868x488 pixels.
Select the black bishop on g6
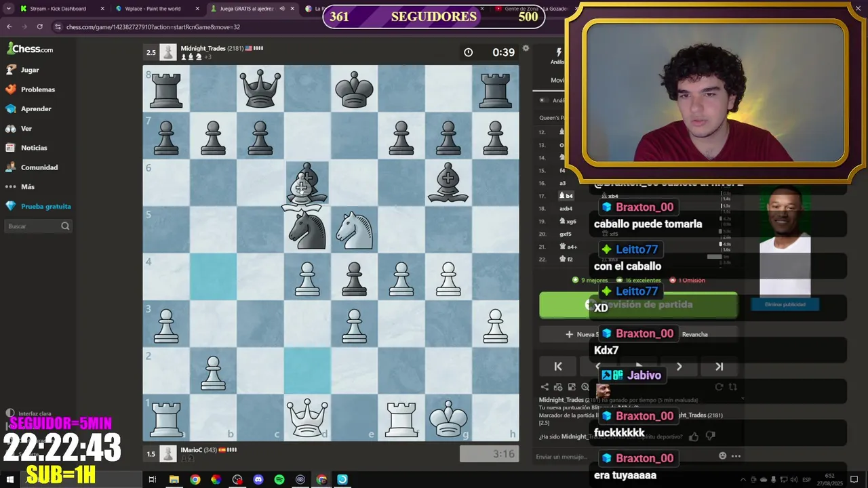click(448, 183)
